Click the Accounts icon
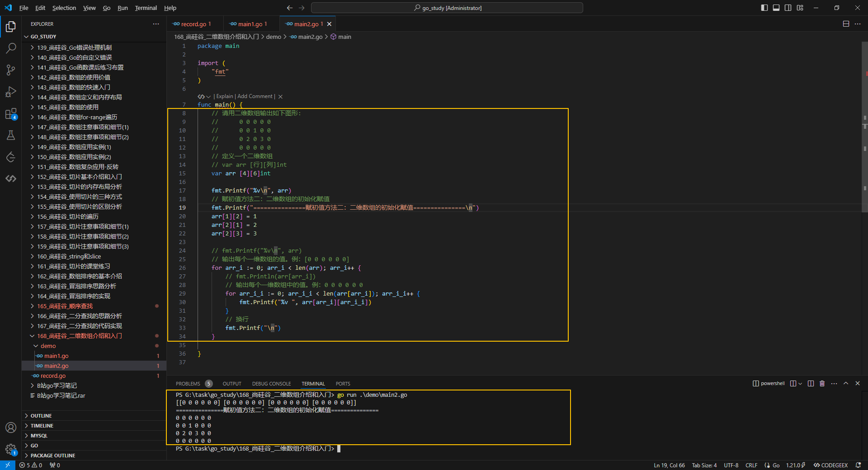 [x=11, y=427]
